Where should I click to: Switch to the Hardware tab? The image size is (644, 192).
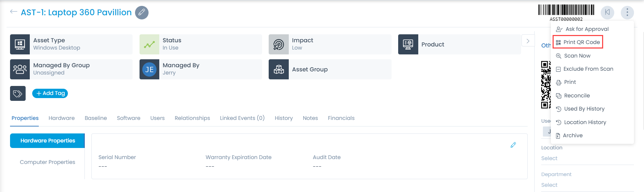pos(62,118)
